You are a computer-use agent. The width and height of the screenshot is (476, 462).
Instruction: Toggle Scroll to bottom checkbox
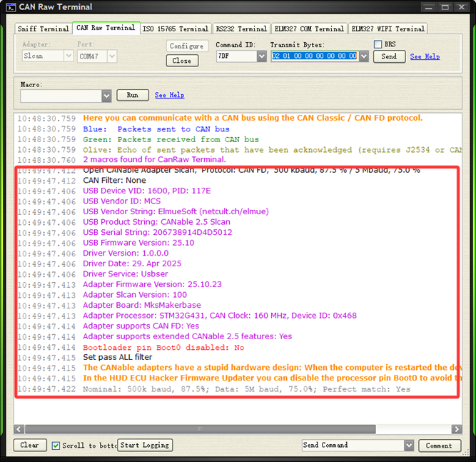tap(56, 446)
